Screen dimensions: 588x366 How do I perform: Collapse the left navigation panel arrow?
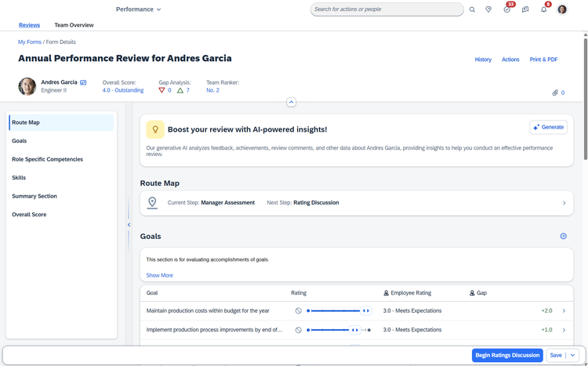129,225
